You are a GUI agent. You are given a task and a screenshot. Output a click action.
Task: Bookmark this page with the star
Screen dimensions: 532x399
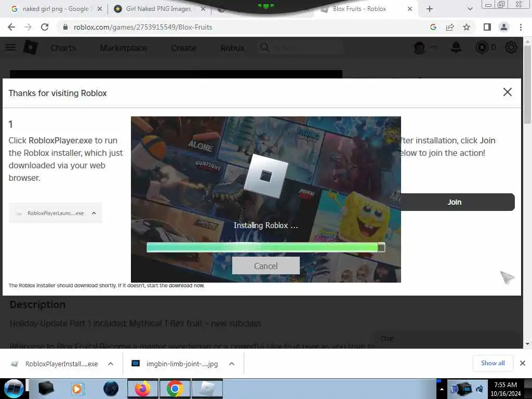(467, 27)
